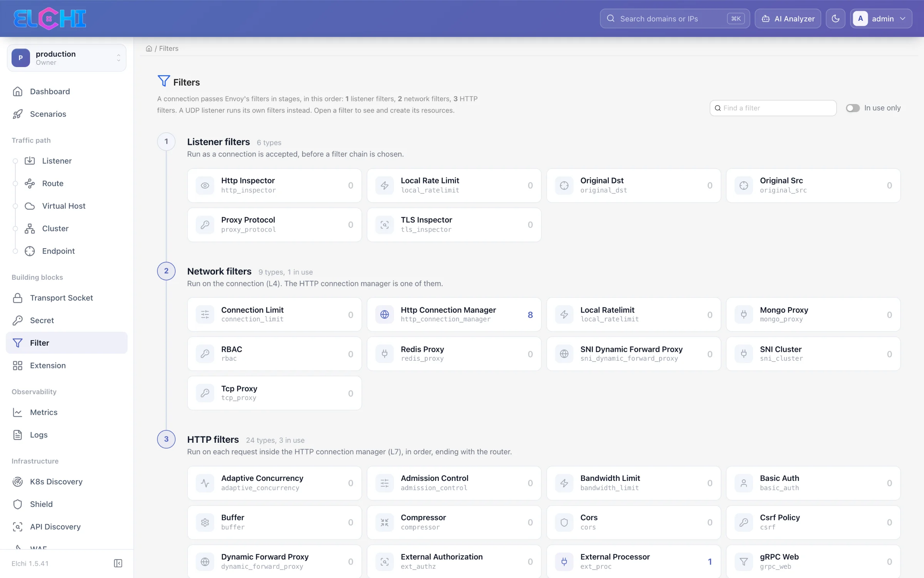Viewport: 924px width, 578px height.
Task: Click Http Connection Manager globe icon
Action: tap(384, 314)
